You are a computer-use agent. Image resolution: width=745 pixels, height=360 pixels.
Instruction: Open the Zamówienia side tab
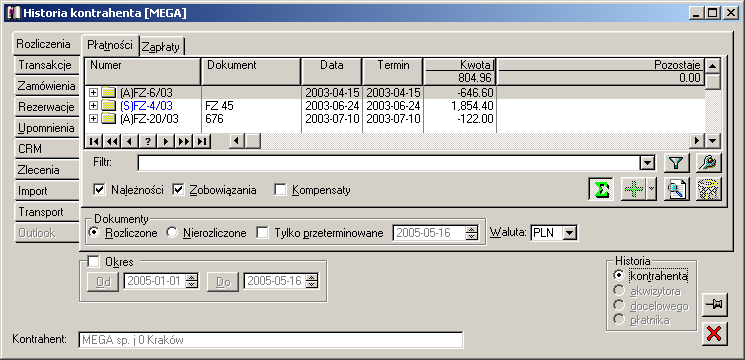(46, 86)
